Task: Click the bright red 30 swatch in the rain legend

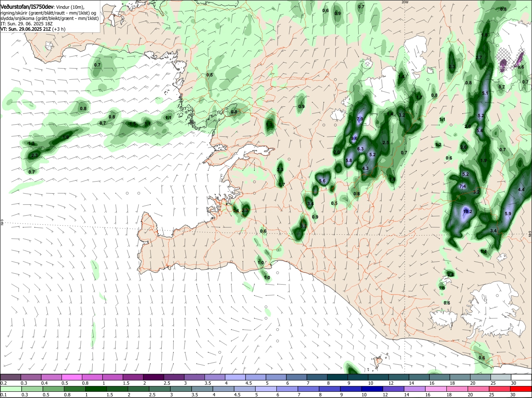Action: pos(522,388)
